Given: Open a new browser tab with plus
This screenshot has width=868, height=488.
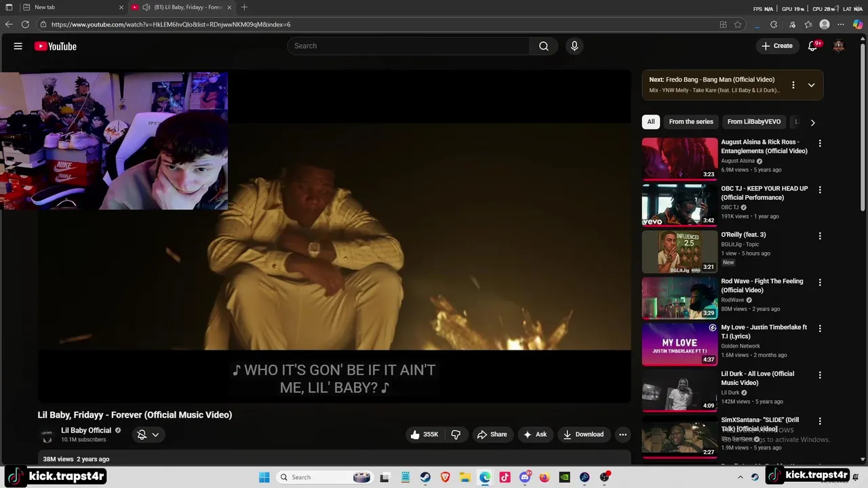Looking at the screenshot, I should (x=244, y=7).
